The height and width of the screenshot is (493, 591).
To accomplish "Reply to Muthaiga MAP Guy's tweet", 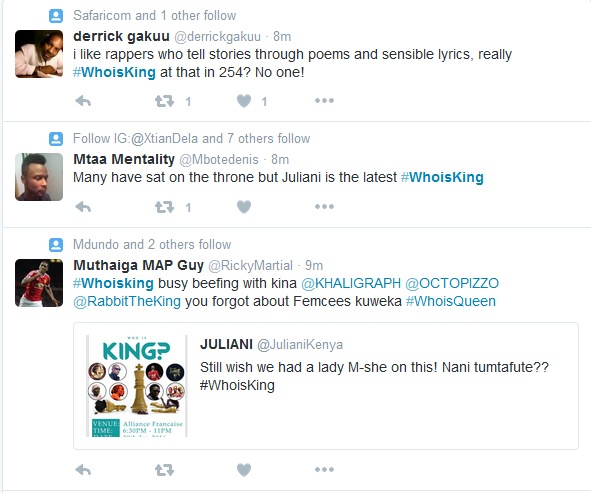I will coord(83,470).
